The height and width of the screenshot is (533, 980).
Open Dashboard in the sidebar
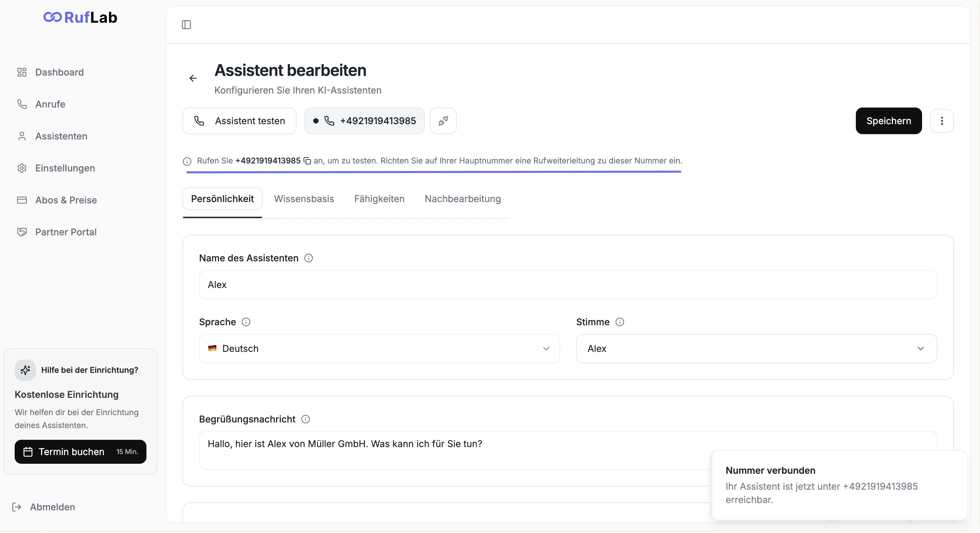click(51, 72)
